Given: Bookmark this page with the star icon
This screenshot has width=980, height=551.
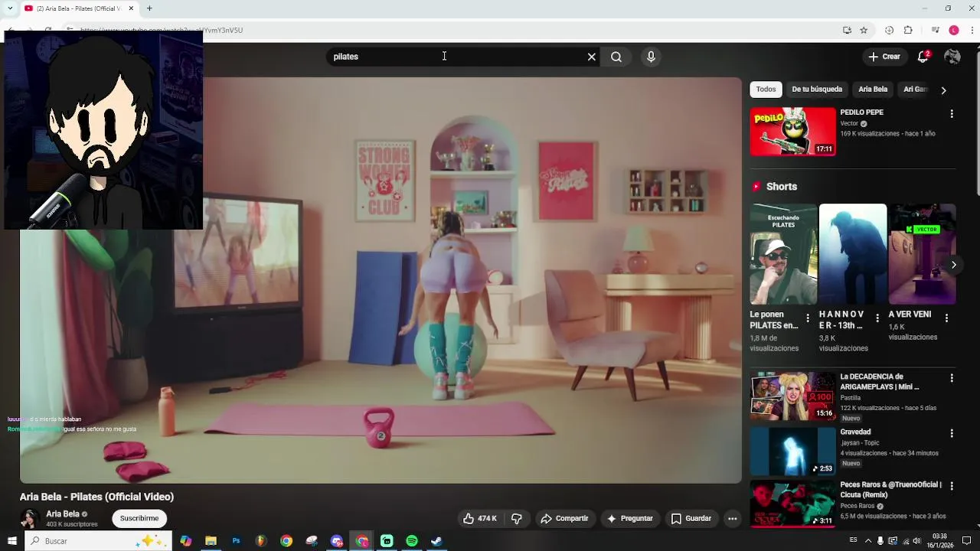Looking at the screenshot, I should pos(864,31).
